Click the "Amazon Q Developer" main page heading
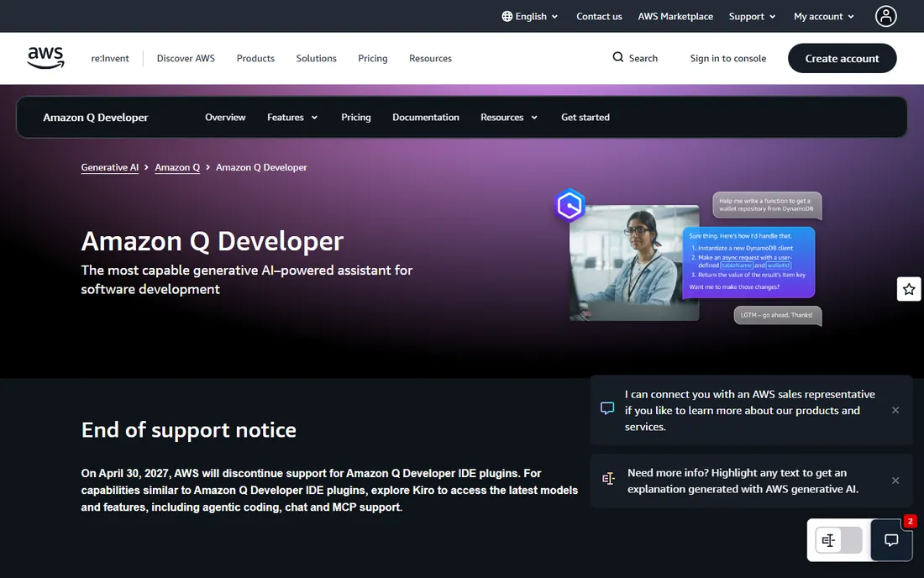 pyautogui.click(x=213, y=241)
